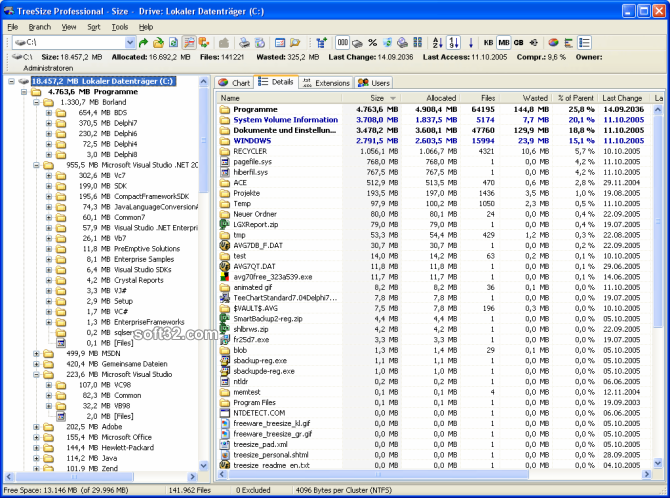The height and width of the screenshot is (498, 670).
Task: Click the automatic units icon after GB
Action: [x=534, y=43]
